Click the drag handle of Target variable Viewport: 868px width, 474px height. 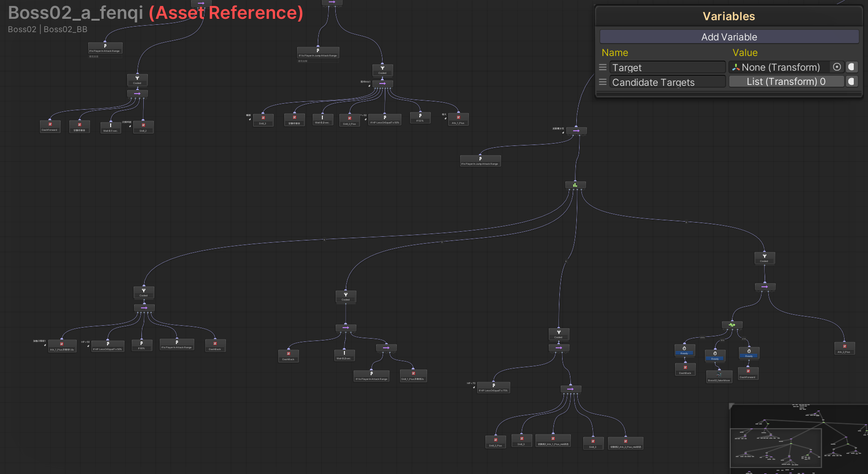click(x=603, y=67)
